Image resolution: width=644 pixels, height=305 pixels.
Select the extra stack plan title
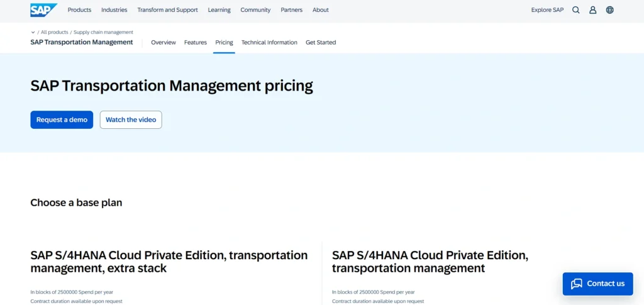[169, 262]
